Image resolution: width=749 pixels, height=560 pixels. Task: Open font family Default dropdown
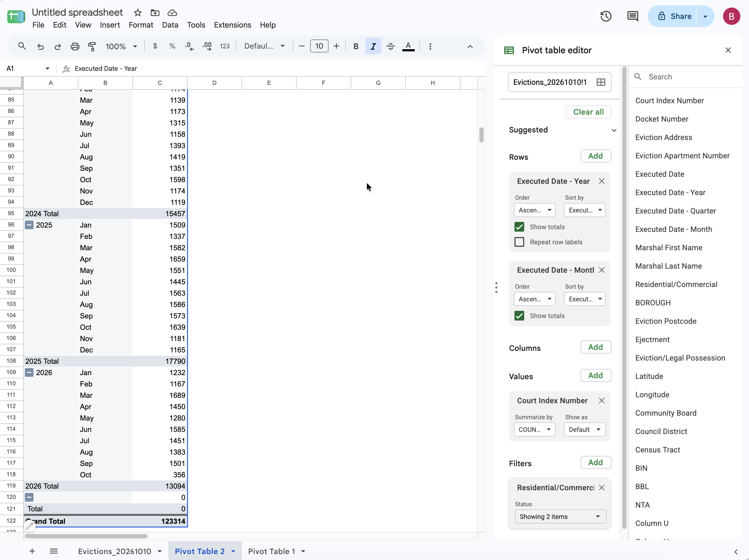265,46
